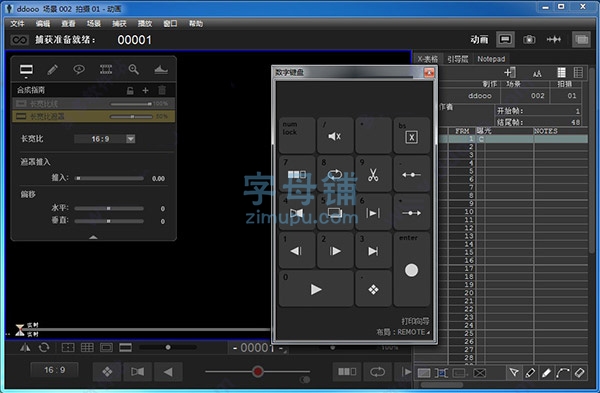The width and height of the screenshot is (600, 393).
Task: Open the audio waveform workspace icon
Action: coord(554,39)
